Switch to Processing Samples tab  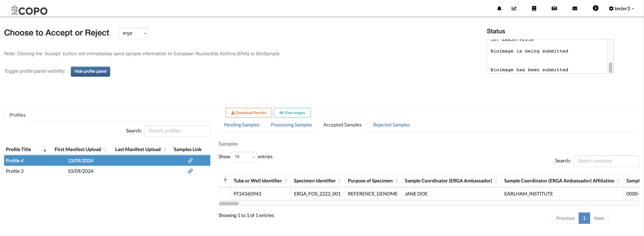291,125
